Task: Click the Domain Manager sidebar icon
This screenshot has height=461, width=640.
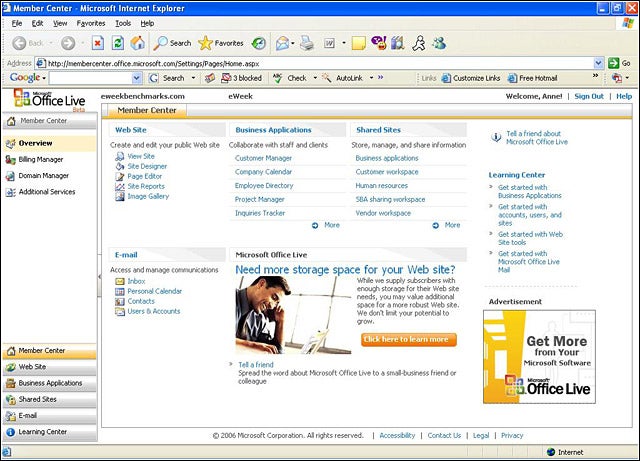Action: pos(11,176)
